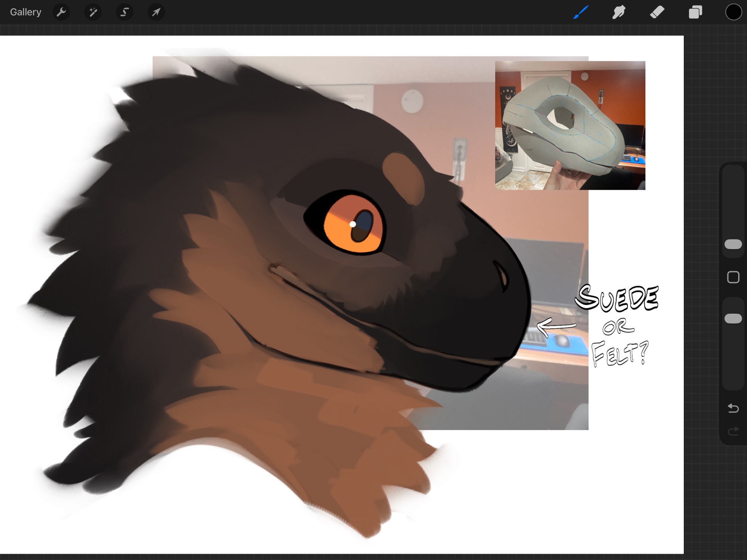Activate the Transform arrow tool
This screenshot has width=747, height=560.
point(156,12)
